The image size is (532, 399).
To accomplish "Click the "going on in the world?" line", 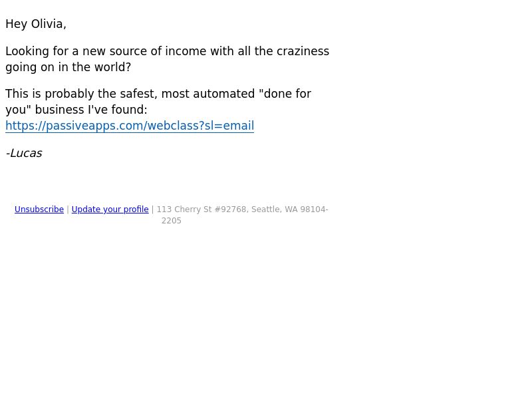I will tap(68, 67).
